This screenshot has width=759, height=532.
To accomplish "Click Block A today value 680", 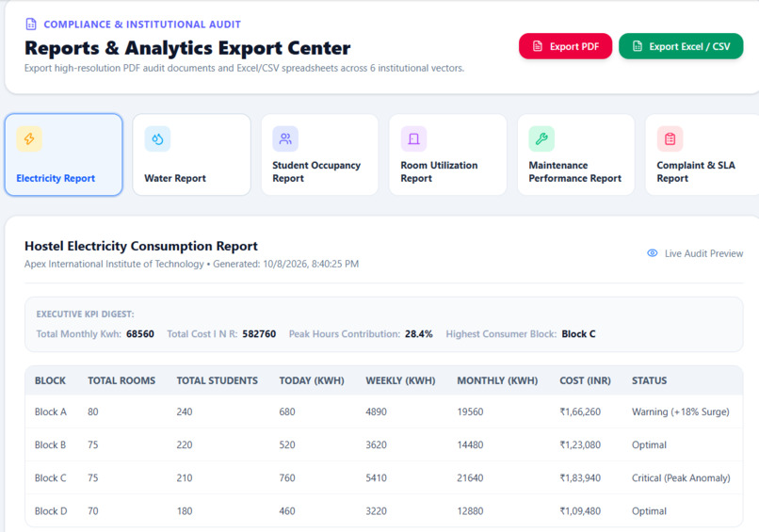I will point(287,412).
